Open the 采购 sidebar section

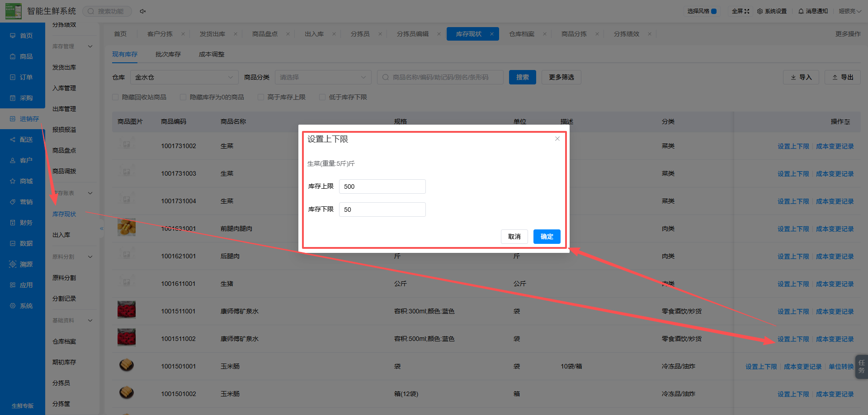pos(22,98)
